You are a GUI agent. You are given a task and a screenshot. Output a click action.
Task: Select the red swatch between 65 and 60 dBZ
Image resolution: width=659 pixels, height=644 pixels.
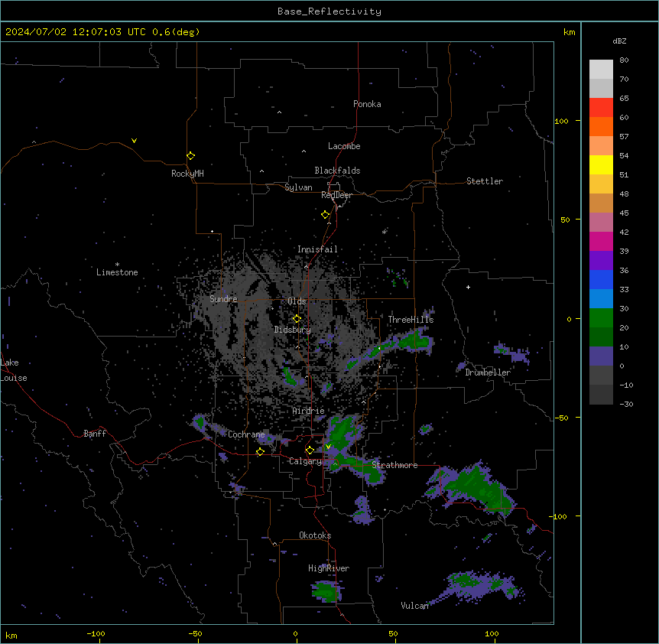coord(601,107)
